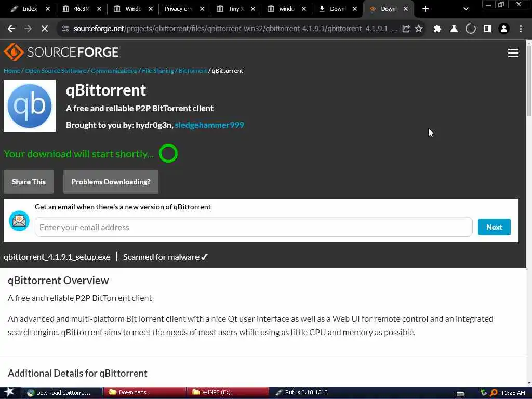Click the circular loading extension icon in toolbar
The image size is (532, 399).
pyautogui.click(x=470, y=29)
